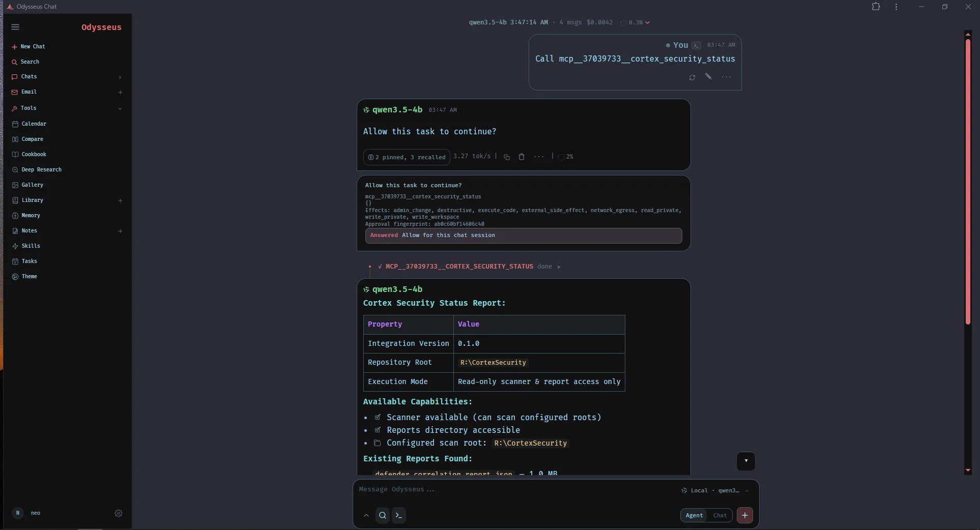
Task: Open Tasks icon in sidebar
Action: pyautogui.click(x=15, y=261)
